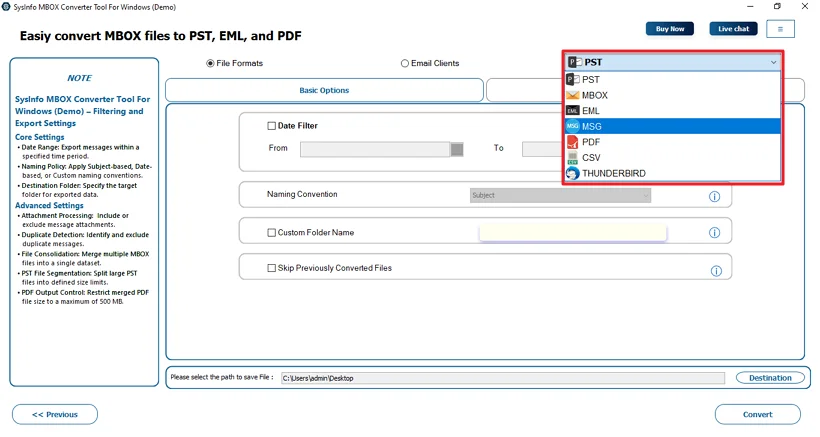
Task: Click the Custom Folder Name text field
Action: (x=573, y=233)
